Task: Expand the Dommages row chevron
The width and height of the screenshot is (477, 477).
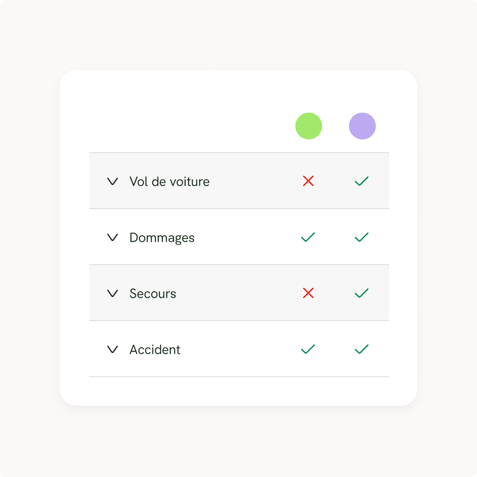Action: coord(112,238)
